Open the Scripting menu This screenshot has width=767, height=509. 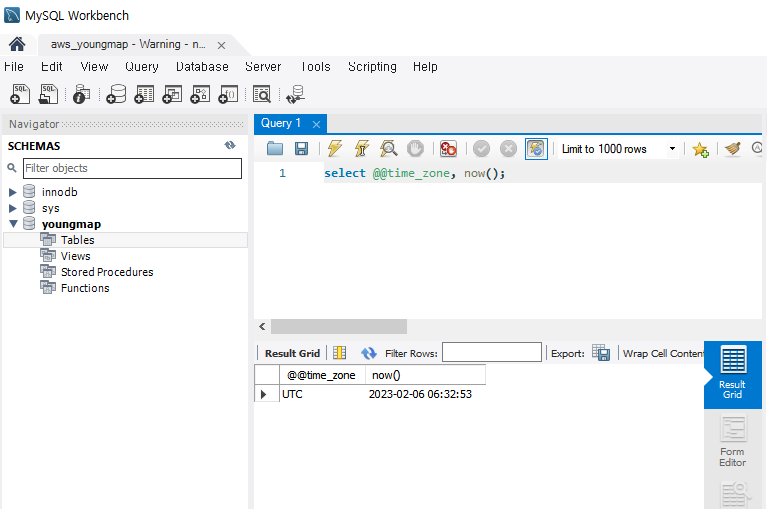pos(372,66)
